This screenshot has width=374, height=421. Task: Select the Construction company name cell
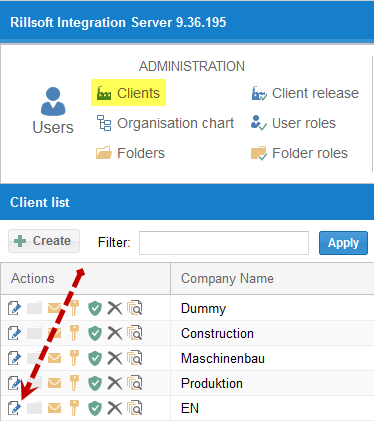click(x=272, y=333)
